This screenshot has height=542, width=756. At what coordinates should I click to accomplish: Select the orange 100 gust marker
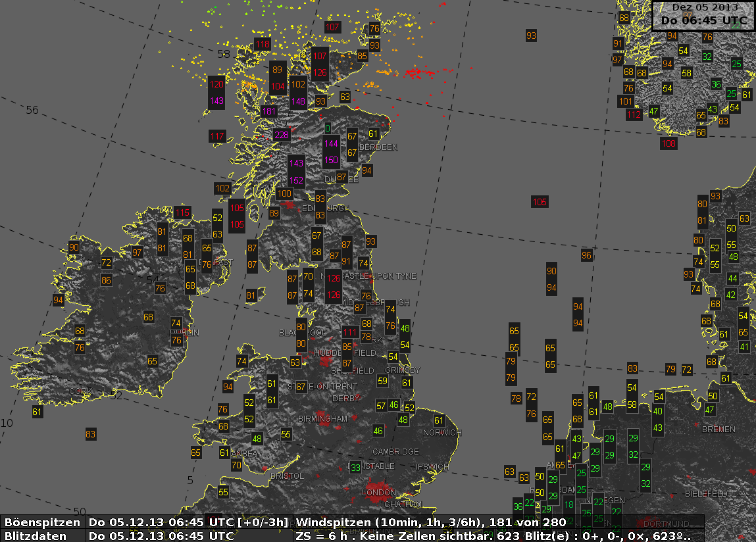point(284,193)
